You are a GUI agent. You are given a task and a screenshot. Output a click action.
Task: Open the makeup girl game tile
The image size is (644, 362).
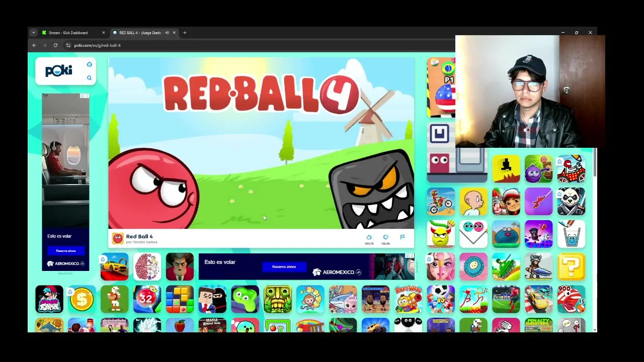pos(441,266)
